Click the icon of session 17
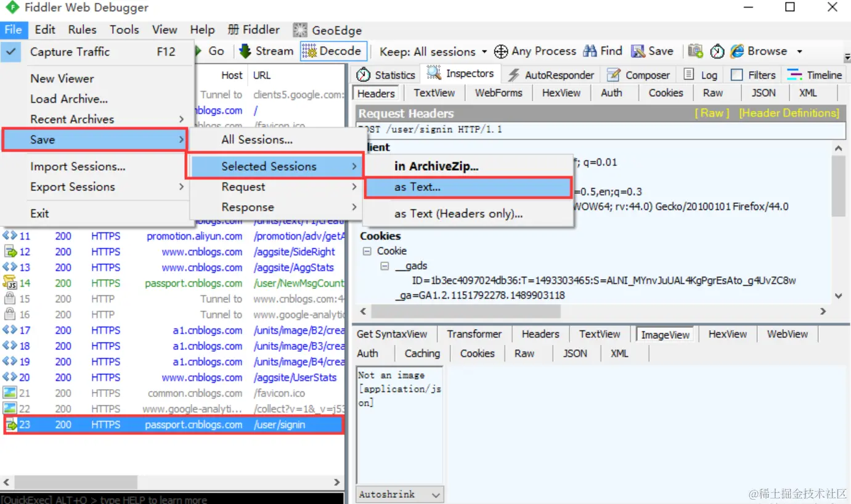This screenshot has width=851, height=504. (10, 330)
